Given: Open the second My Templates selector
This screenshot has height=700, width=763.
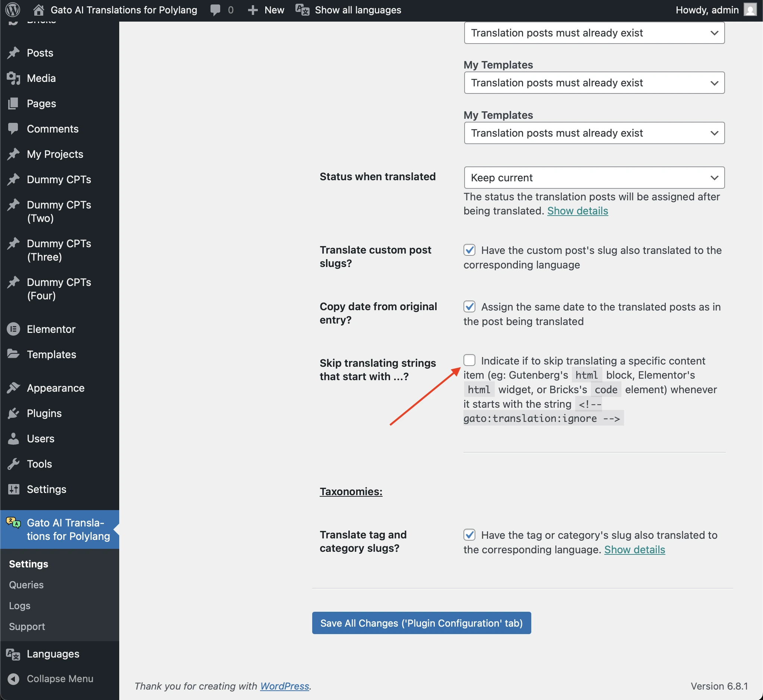Looking at the screenshot, I should [x=593, y=133].
